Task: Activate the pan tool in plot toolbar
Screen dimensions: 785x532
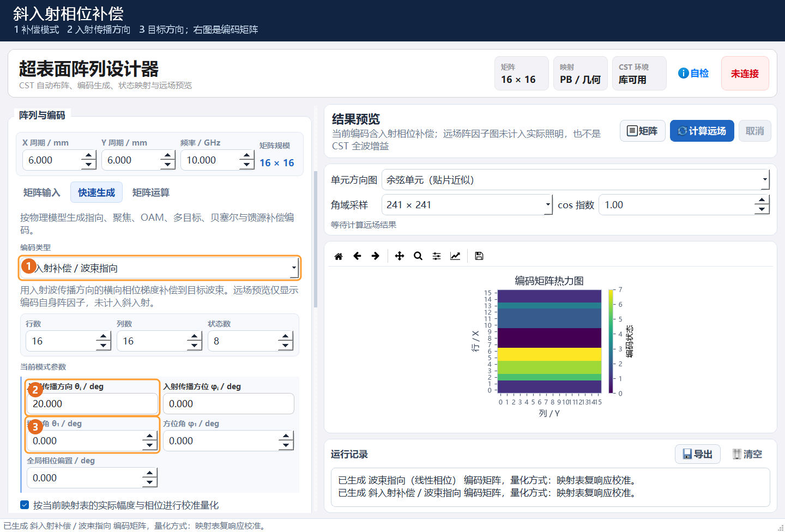Action: (x=400, y=256)
